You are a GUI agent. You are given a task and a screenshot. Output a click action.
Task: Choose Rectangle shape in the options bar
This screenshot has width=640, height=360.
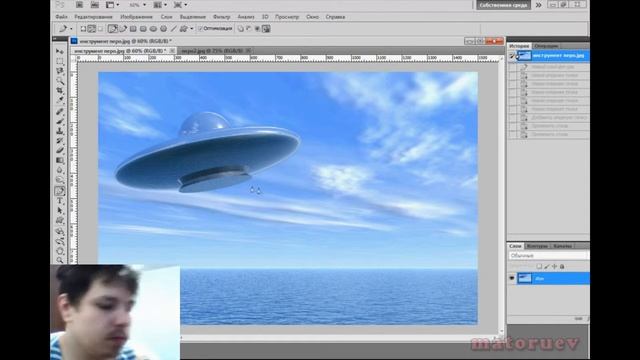[133, 29]
